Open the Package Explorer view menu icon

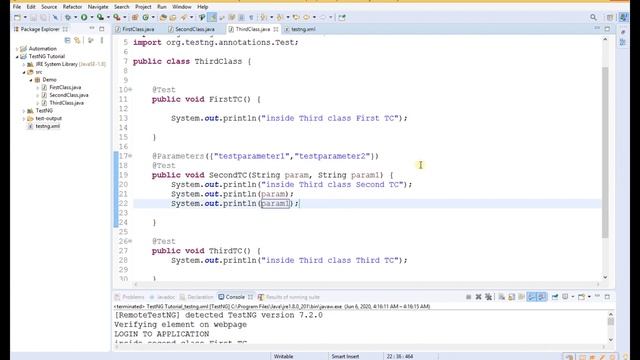(x=102, y=40)
